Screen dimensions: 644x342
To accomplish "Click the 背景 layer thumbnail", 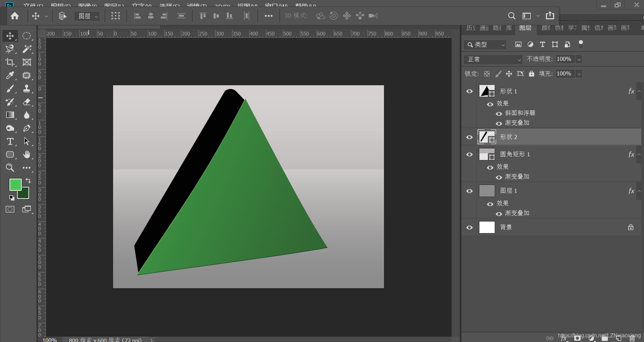I will coord(487,227).
